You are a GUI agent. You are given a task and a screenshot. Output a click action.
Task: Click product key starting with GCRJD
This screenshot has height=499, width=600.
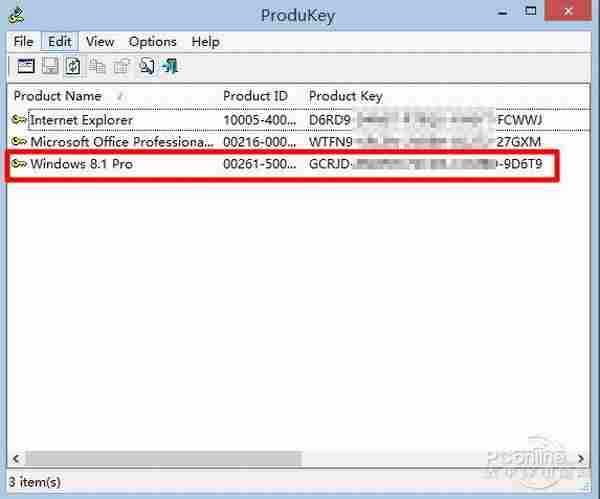coord(426,164)
